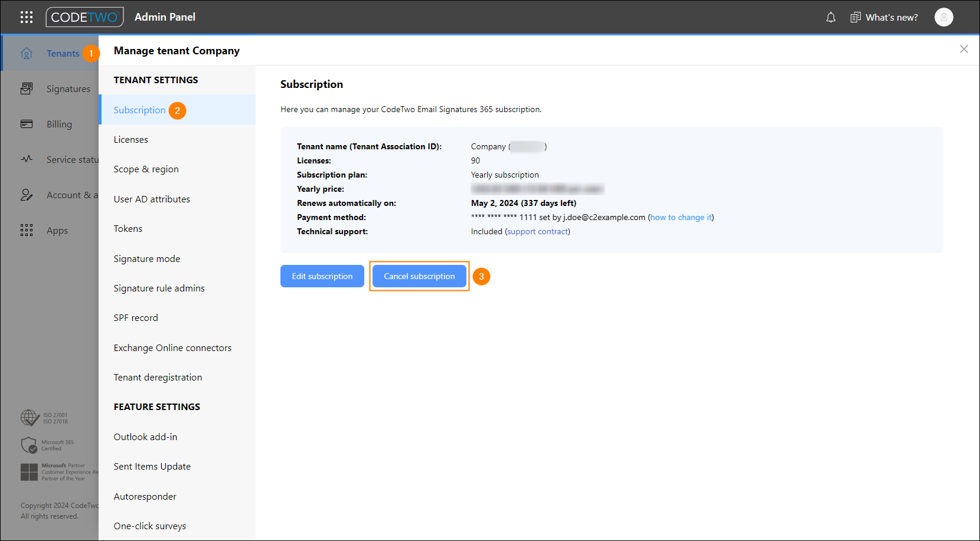Click the Service status pulse icon

coord(27,159)
